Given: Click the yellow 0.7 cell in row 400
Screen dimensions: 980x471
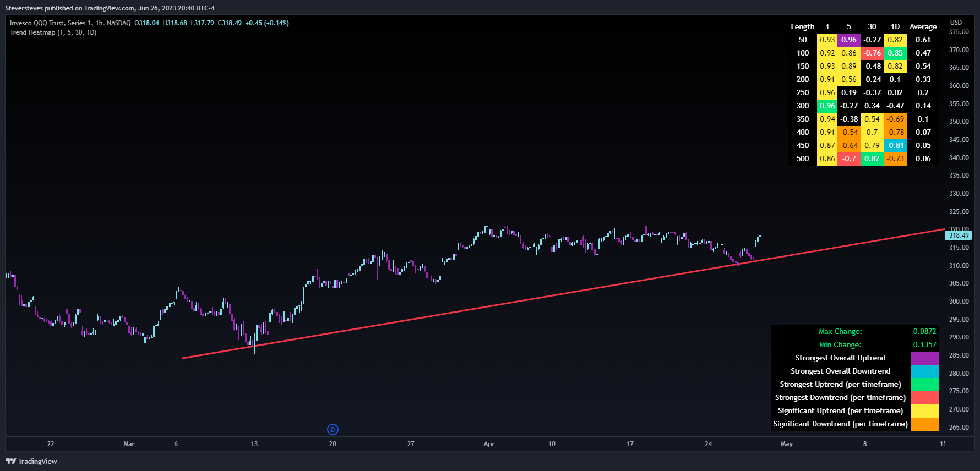Looking at the screenshot, I should pos(872,132).
